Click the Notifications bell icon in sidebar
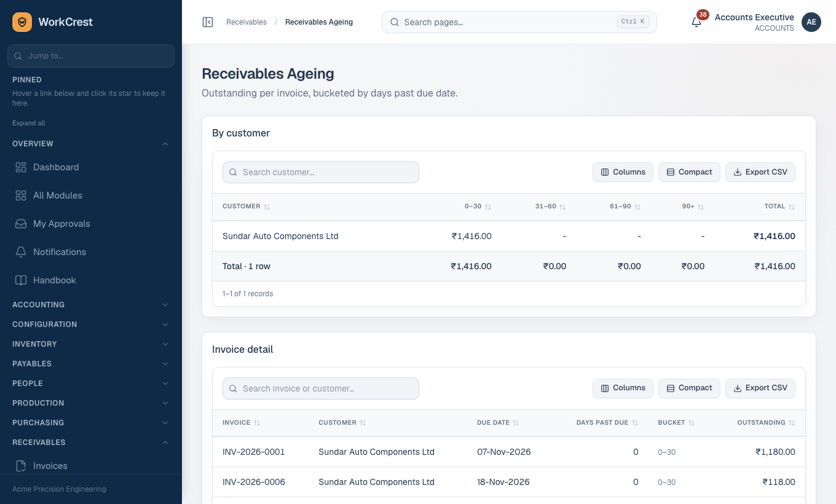The image size is (836, 504). (x=21, y=252)
